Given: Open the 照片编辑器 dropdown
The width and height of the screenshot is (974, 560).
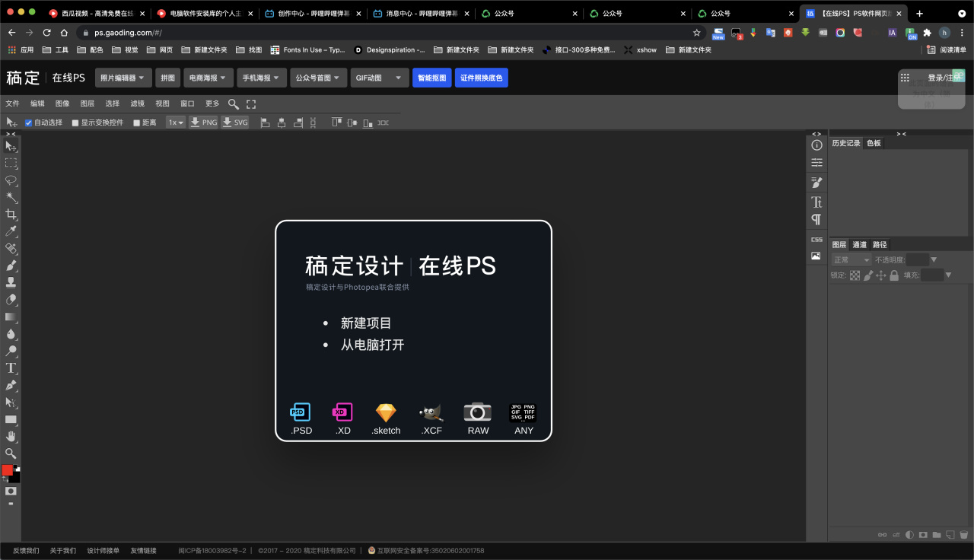Looking at the screenshot, I should 123,78.
